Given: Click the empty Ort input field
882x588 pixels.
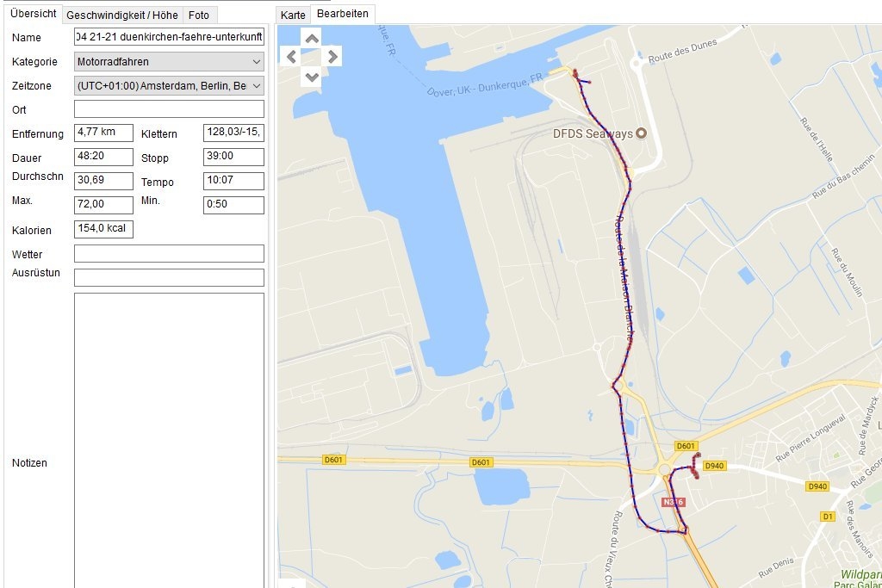Looking at the screenshot, I should click(x=169, y=109).
